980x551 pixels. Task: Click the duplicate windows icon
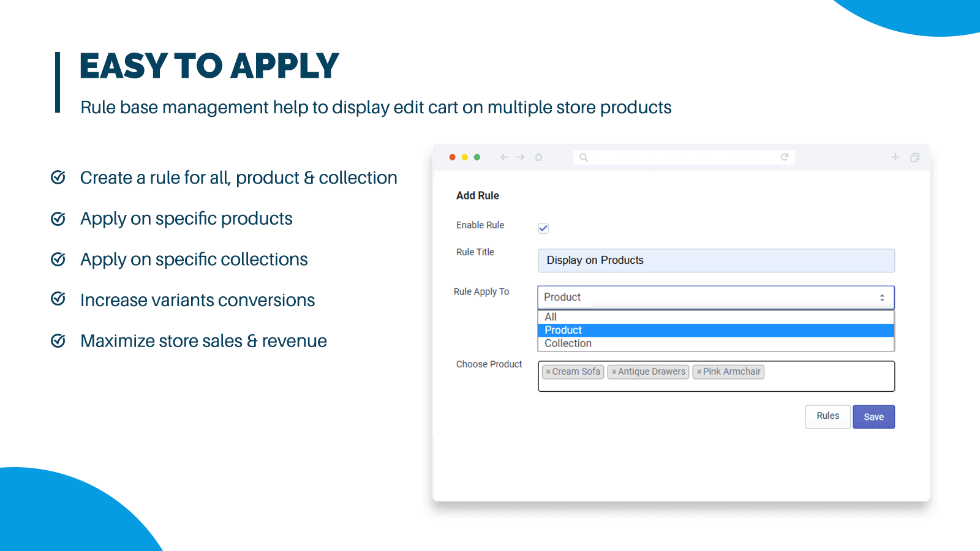point(914,157)
